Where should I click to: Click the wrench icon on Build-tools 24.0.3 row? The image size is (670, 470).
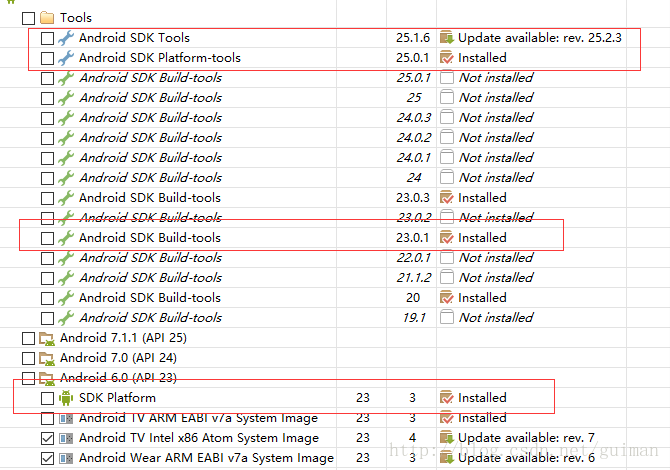(66, 118)
